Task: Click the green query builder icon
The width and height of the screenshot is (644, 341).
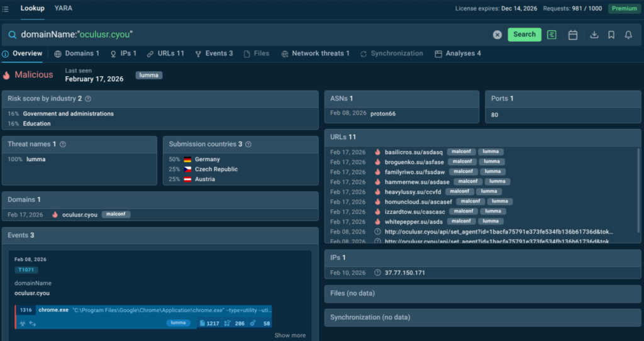Action: click(x=552, y=35)
